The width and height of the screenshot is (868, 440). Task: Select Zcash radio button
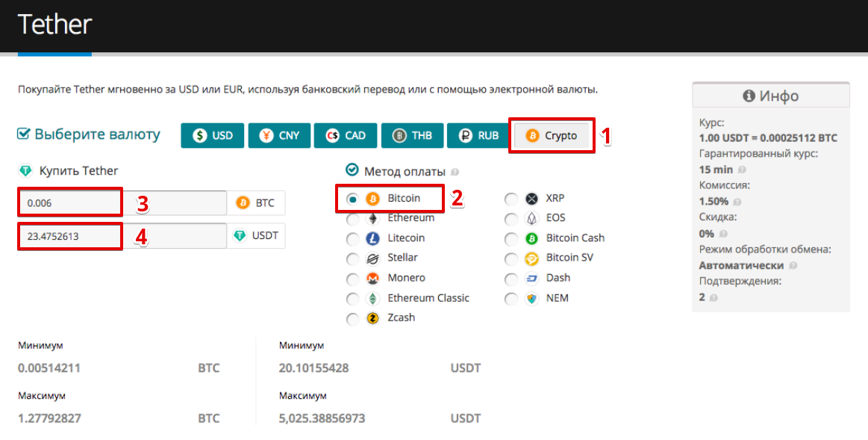pyautogui.click(x=352, y=319)
